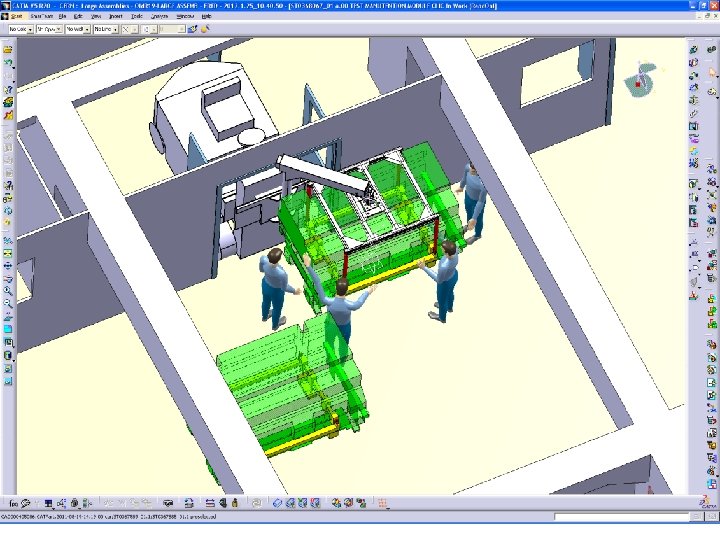Click the red grid icon in bottom toolbar
This screenshot has width=720, height=540.
pyautogui.click(x=382, y=504)
